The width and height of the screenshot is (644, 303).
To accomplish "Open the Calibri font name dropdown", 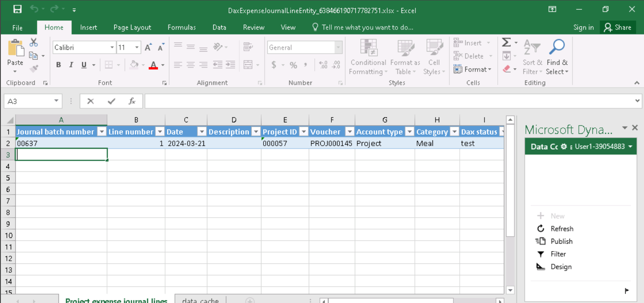I will tap(112, 47).
